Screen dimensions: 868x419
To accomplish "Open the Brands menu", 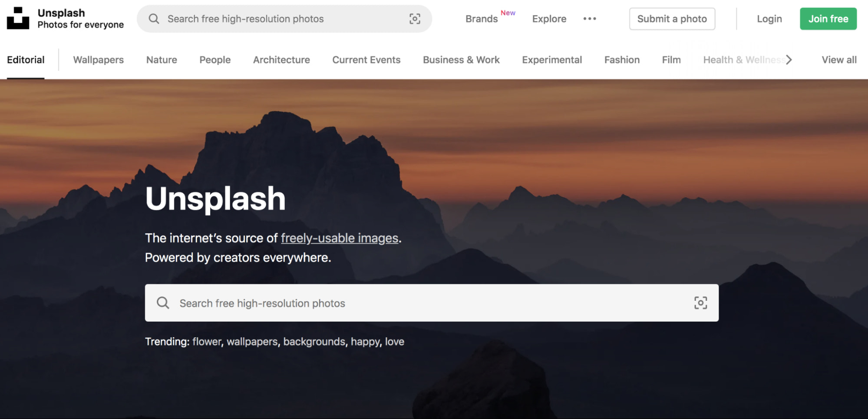I will pyautogui.click(x=481, y=19).
